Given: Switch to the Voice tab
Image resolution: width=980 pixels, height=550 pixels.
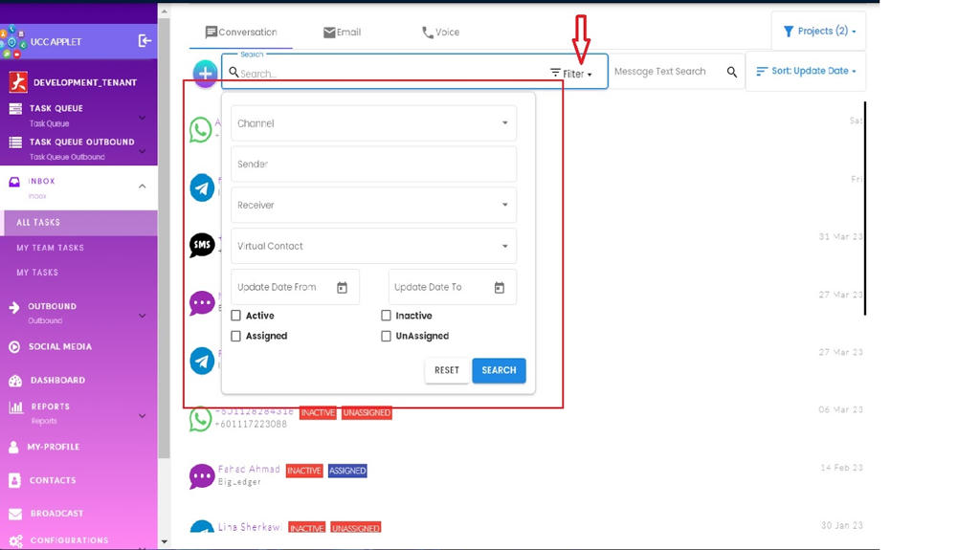Looking at the screenshot, I should [x=440, y=33].
